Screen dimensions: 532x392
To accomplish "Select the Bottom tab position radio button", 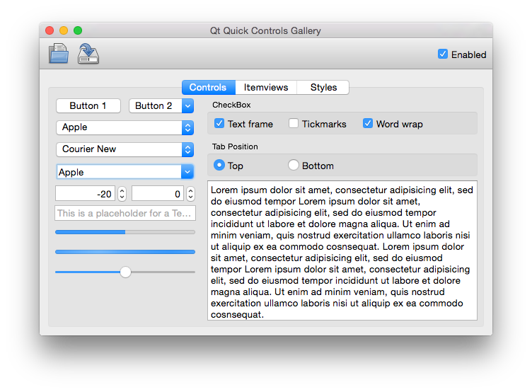I will point(294,166).
